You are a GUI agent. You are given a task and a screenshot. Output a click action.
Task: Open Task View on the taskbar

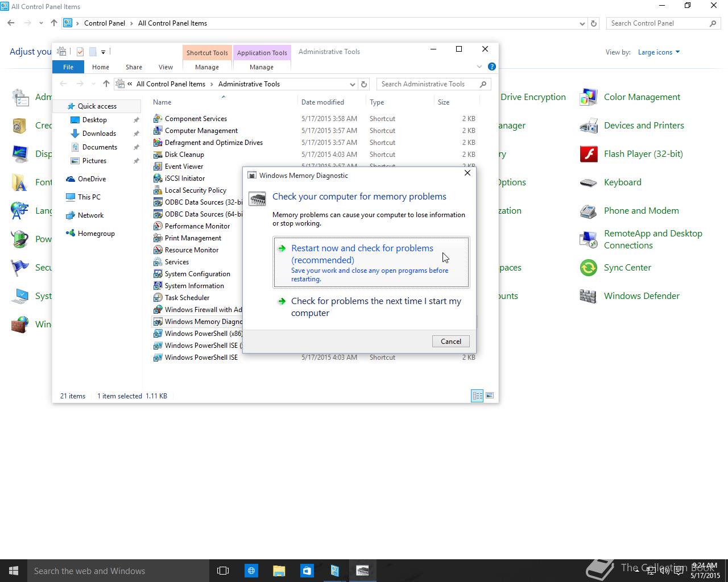pos(223,571)
